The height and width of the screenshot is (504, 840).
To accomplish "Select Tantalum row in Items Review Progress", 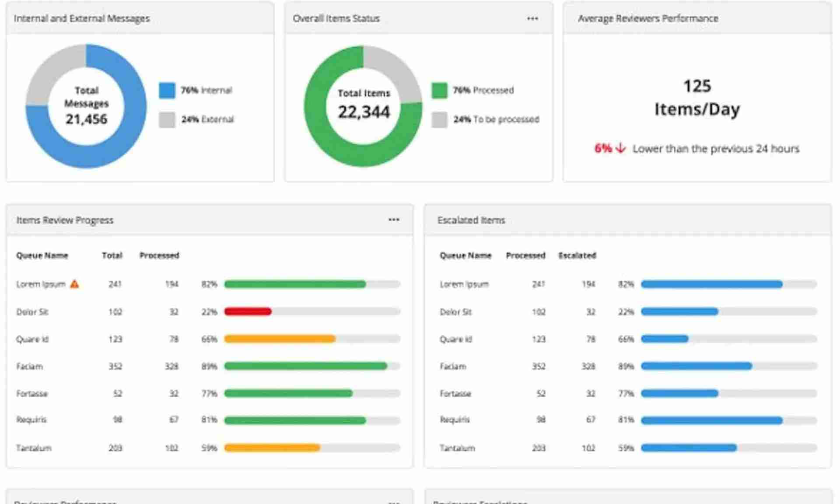I will pyautogui.click(x=34, y=448).
